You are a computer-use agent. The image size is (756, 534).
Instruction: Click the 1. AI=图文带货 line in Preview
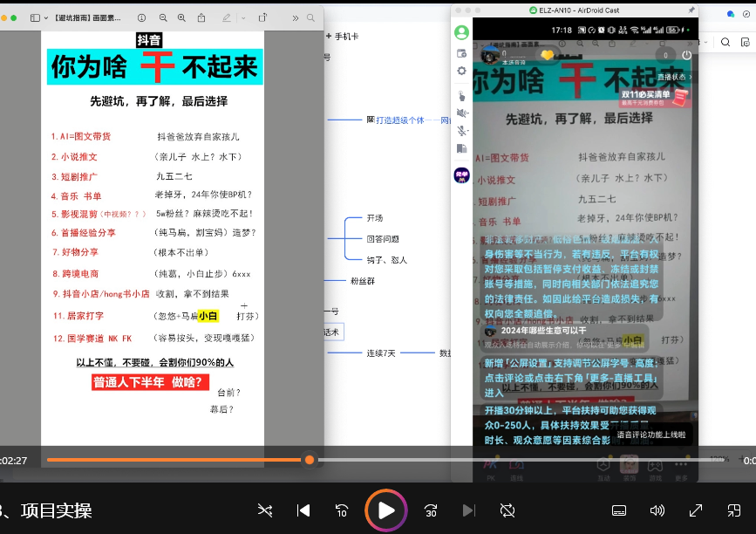click(x=81, y=136)
